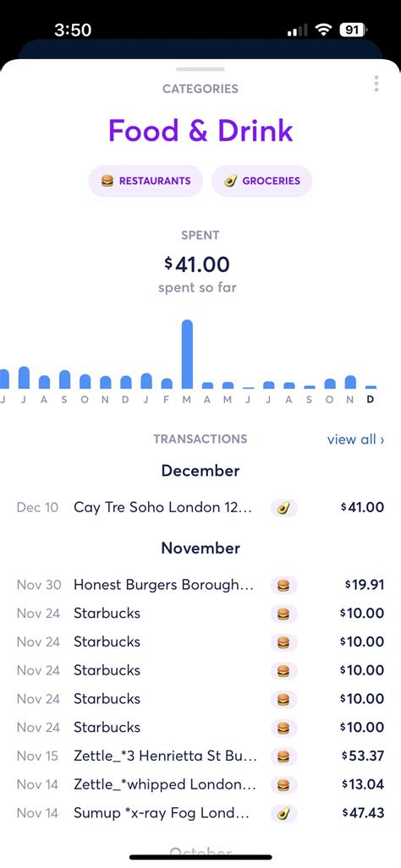Screen dimensions: 401x868
Task: Select the December label in chart axis
Action: pyautogui.click(x=370, y=400)
